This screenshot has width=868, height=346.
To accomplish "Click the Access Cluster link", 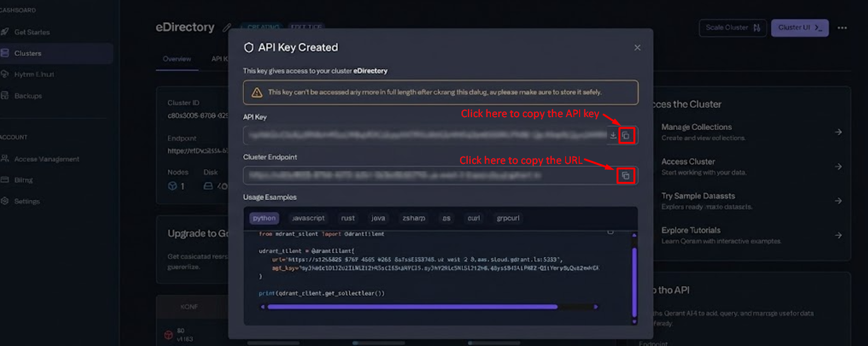I will (688, 162).
